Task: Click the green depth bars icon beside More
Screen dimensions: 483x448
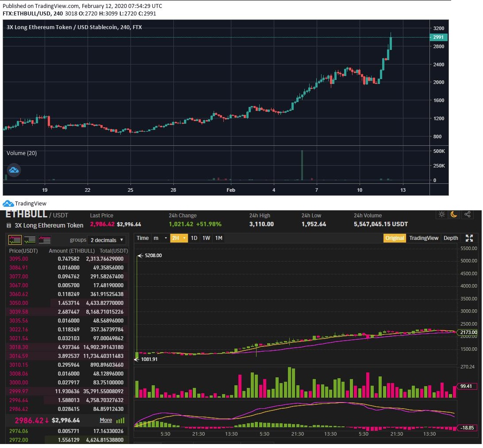Action: pyautogui.click(x=120, y=420)
